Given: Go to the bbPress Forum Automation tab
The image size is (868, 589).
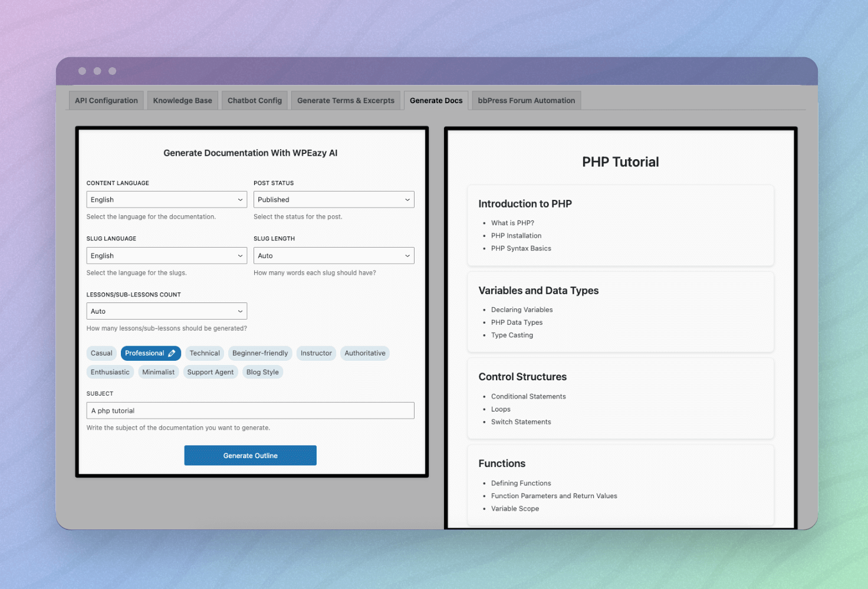Looking at the screenshot, I should [525, 100].
